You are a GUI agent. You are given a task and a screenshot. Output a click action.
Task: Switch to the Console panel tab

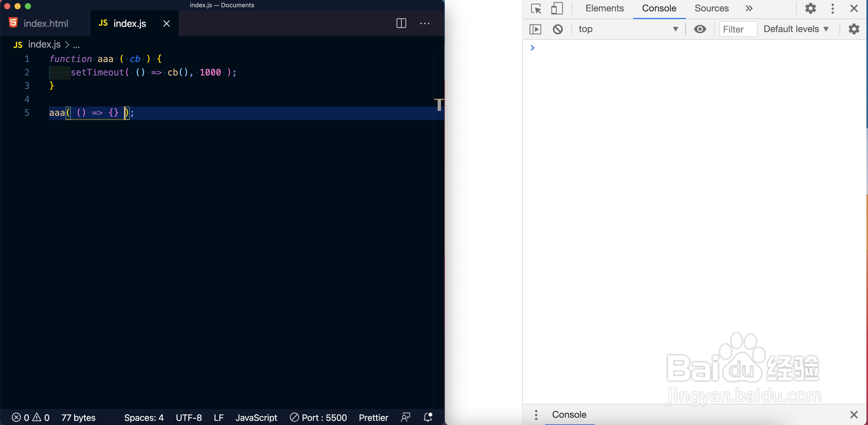point(659,9)
